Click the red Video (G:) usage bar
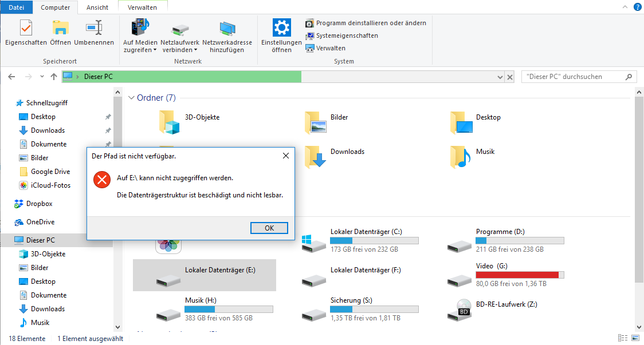644x345 pixels. tap(520, 275)
